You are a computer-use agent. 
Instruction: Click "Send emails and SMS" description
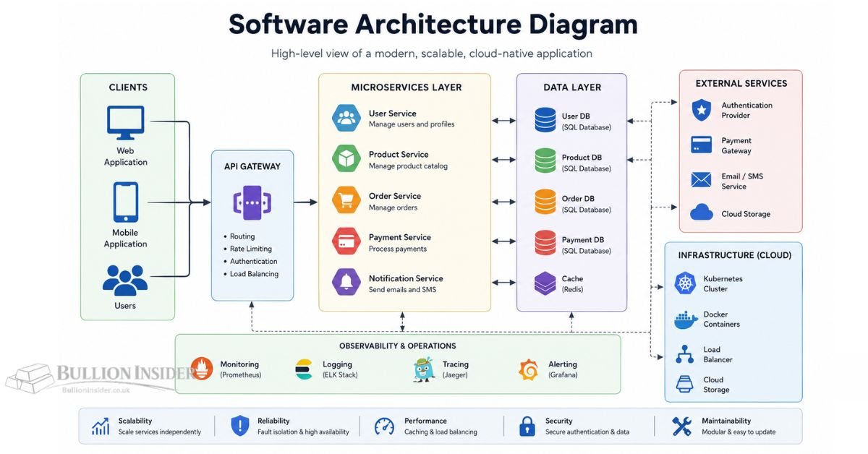click(x=402, y=290)
